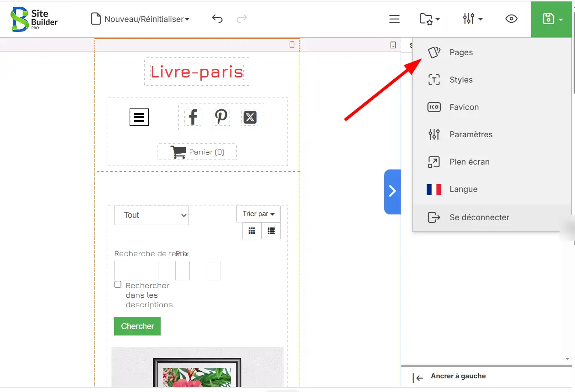Image resolution: width=575 pixels, height=392 pixels.
Task: Click the fullscreen arrow icon
Action: pyautogui.click(x=434, y=162)
